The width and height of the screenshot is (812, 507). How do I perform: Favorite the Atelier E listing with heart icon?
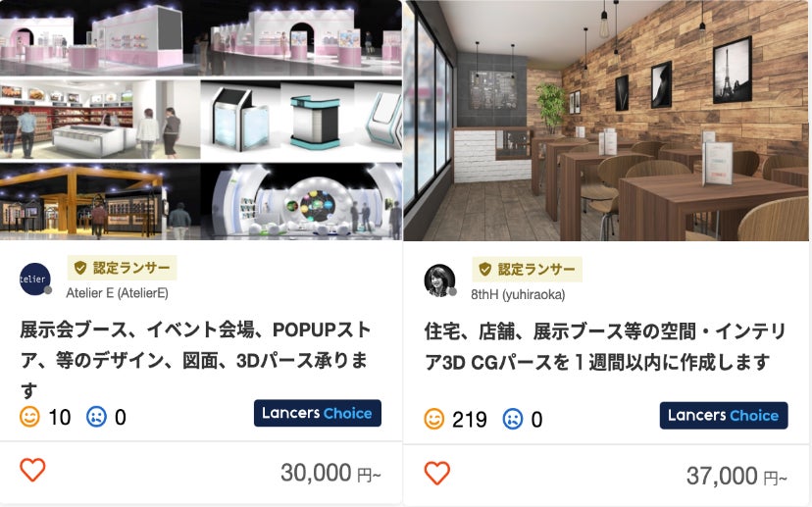32,470
